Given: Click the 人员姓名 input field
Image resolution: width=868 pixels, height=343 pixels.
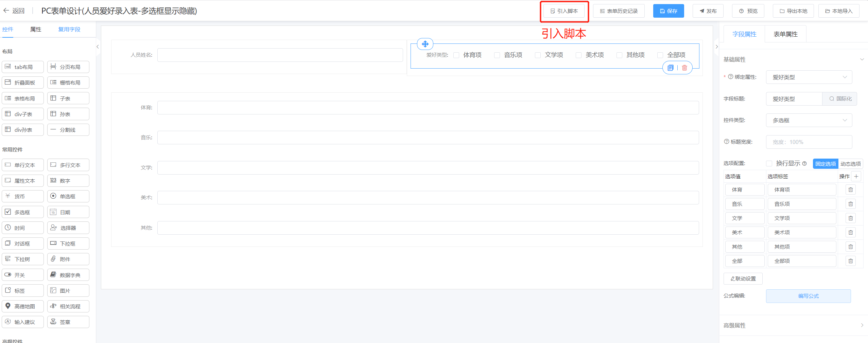Looking at the screenshot, I should (x=280, y=55).
